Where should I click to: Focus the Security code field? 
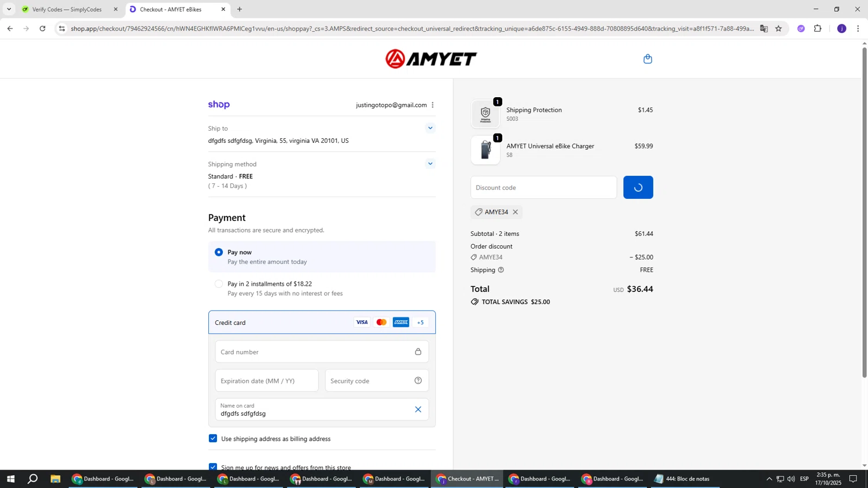coord(377,380)
